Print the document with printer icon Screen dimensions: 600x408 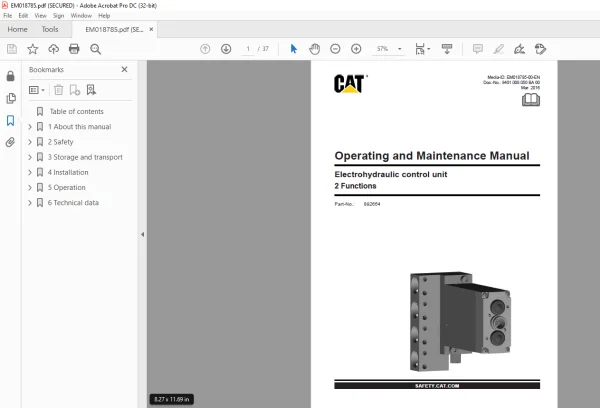point(74,49)
